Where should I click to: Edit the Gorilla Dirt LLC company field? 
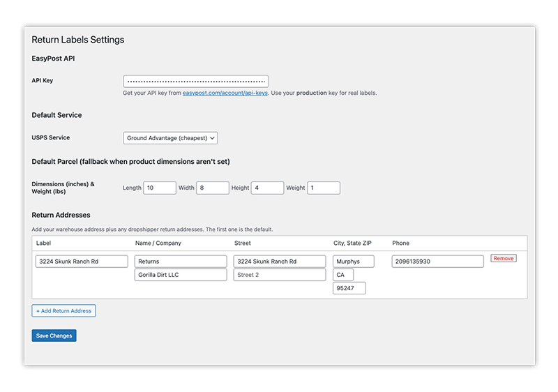click(x=181, y=275)
